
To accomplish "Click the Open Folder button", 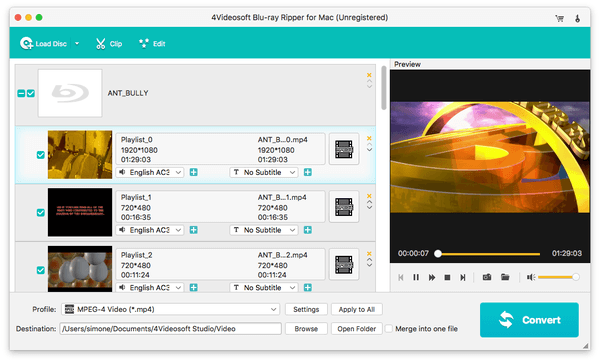I will click(x=357, y=329).
